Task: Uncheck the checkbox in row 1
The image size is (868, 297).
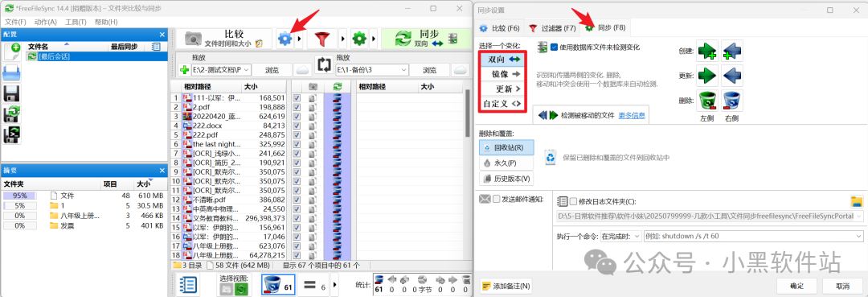Action: pos(297,98)
